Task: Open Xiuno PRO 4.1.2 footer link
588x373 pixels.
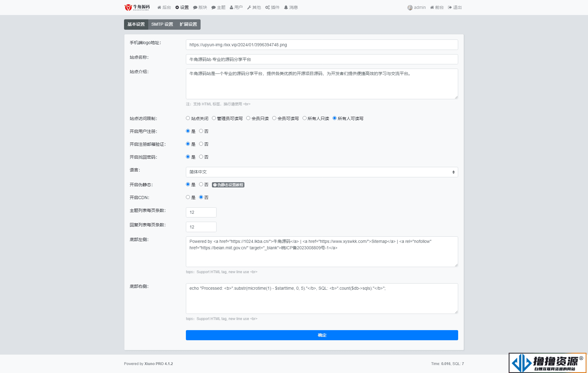Action: 159,364
